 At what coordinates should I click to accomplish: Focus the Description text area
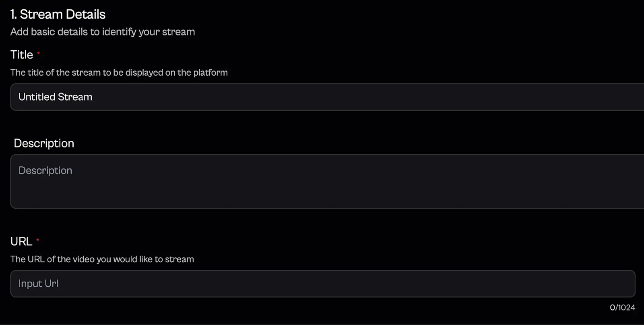pos(322,181)
